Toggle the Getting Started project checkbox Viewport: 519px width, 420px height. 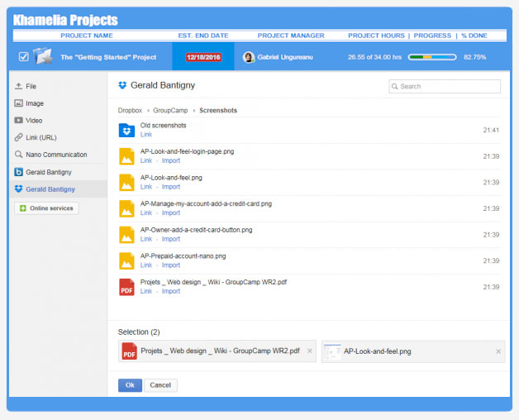click(23, 57)
